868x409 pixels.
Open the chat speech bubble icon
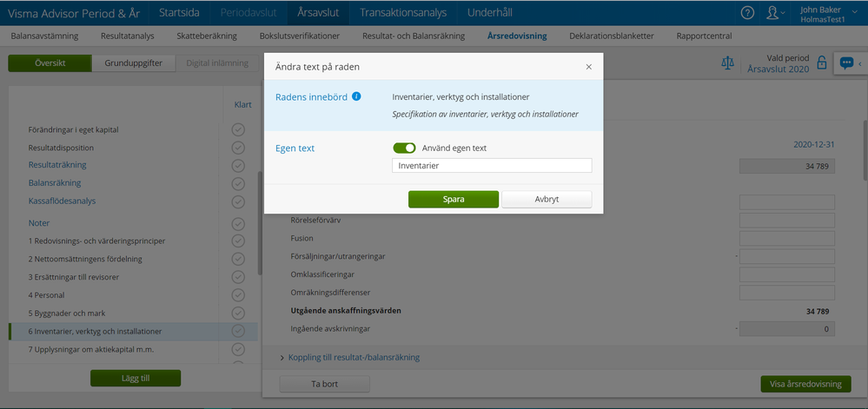click(845, 63)
